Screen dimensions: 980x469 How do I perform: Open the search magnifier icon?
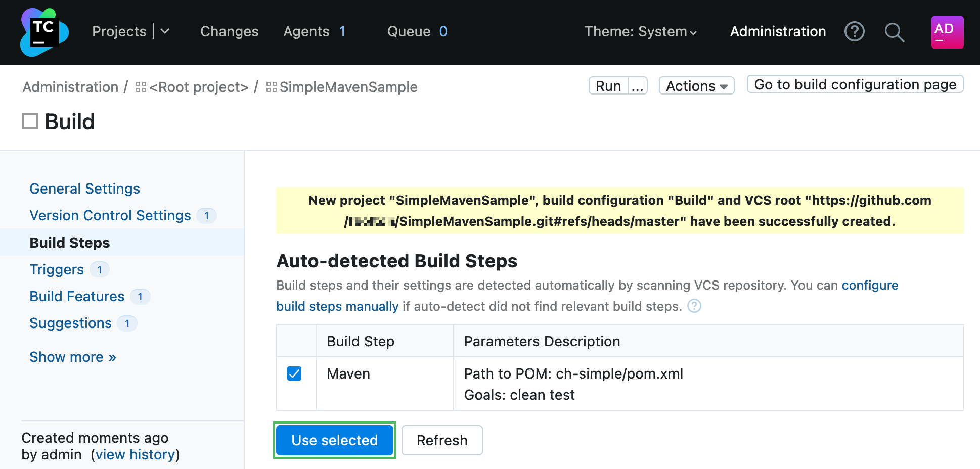pyautogui.click(x=894, y=32)
